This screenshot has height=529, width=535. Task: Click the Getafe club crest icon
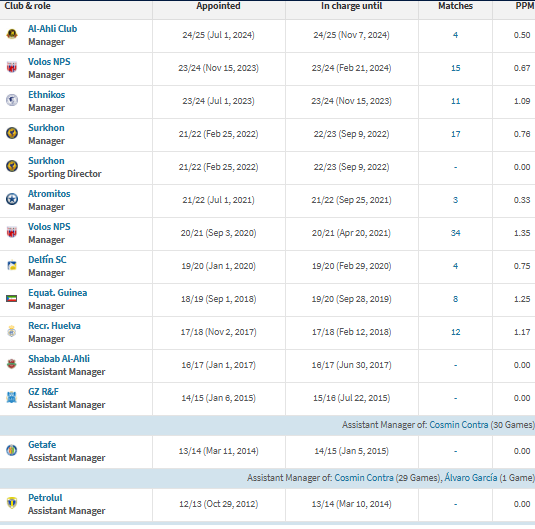tap(12, 450)
